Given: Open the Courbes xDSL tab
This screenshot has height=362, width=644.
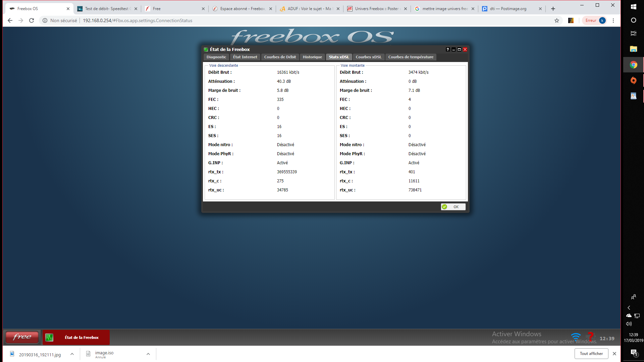Looking at the screenshot, I should click(x=368, y=57).
